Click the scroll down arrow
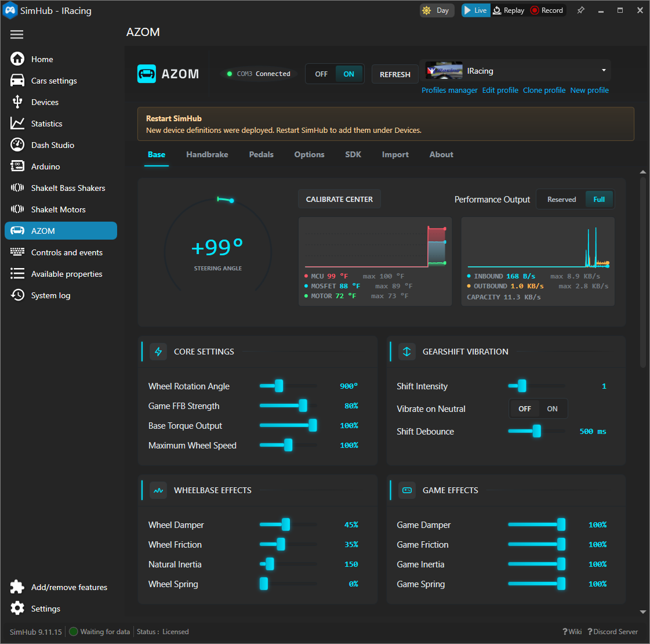The height and width of the screenshot is (644, 650). click(642, 612)
